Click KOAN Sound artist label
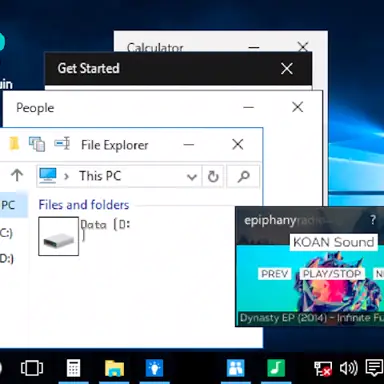384x384 pixels. pyautogui.click(x=333, y=242)
